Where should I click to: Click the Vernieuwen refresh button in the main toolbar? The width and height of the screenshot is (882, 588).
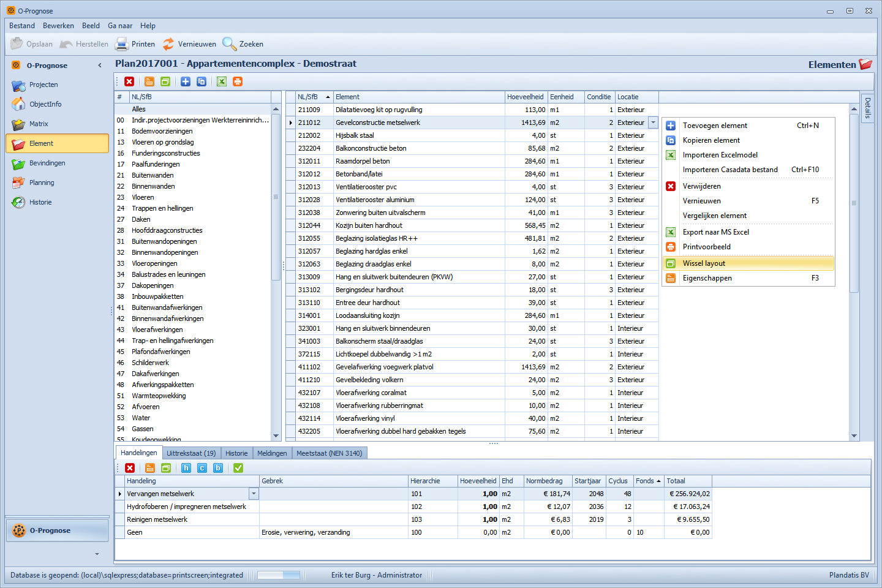tap(189, 44)
